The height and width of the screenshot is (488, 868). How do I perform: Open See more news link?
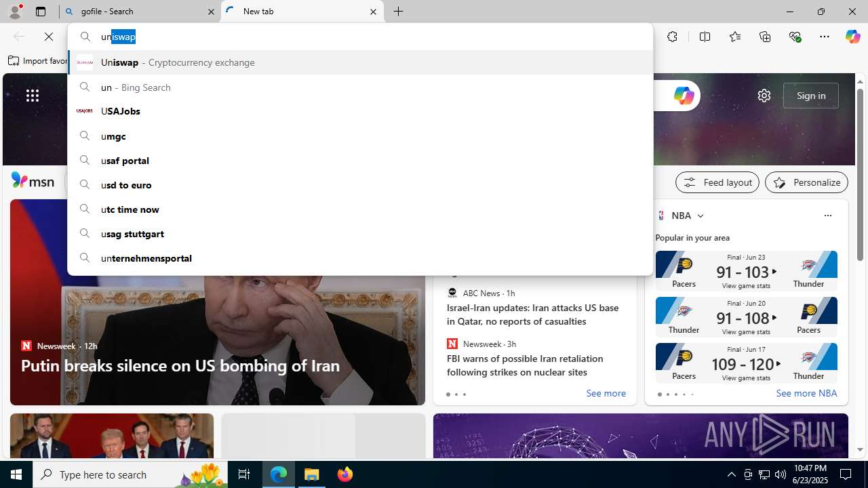(606, 393)
